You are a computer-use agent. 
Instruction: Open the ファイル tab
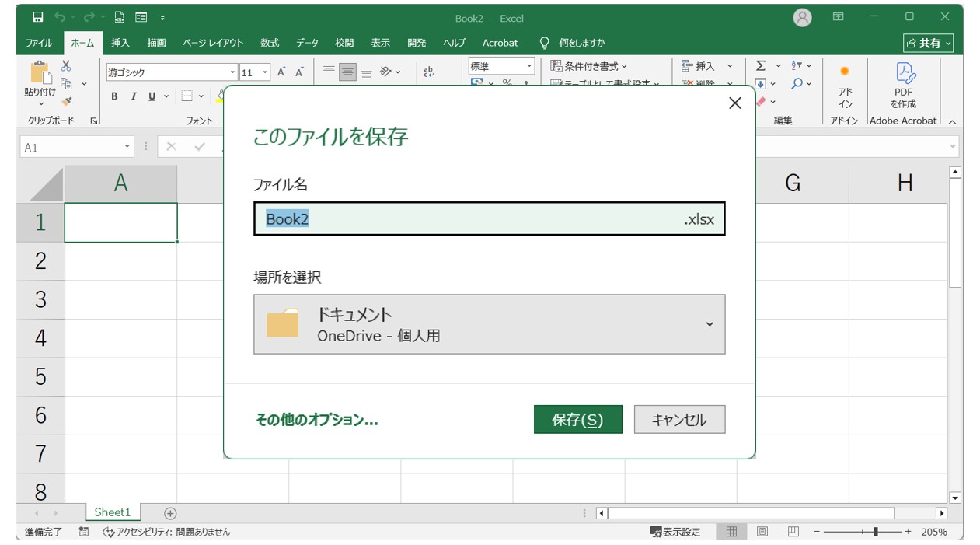[39, 43]
